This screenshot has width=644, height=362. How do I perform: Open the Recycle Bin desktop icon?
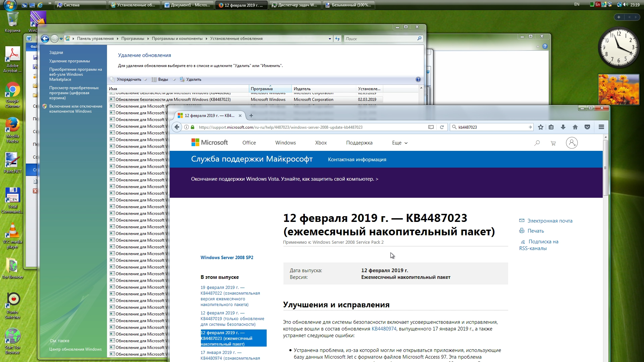point(12,22)
